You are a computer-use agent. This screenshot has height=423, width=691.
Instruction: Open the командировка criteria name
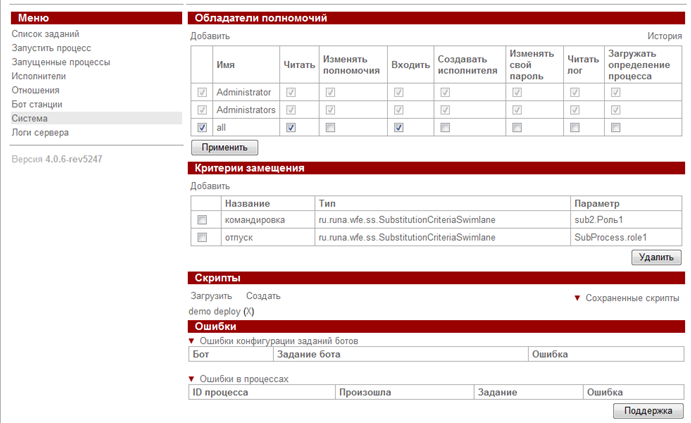pos(255,220)
